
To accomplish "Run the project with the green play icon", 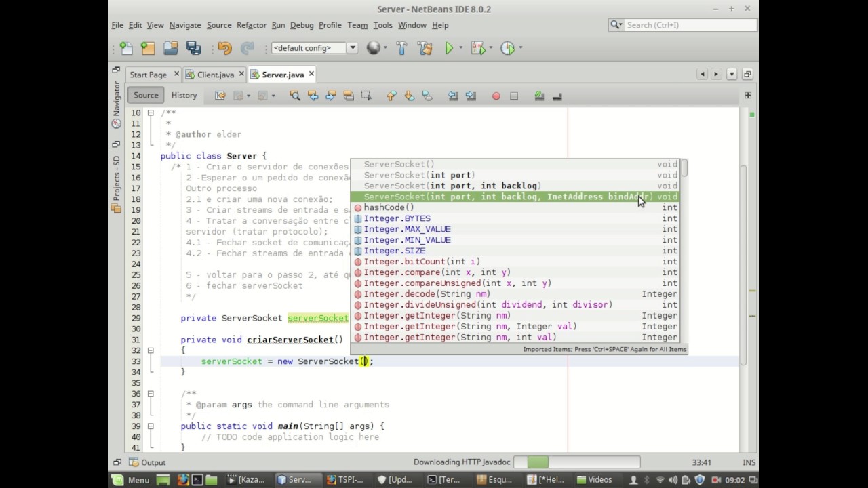I will tap(449, 48).
